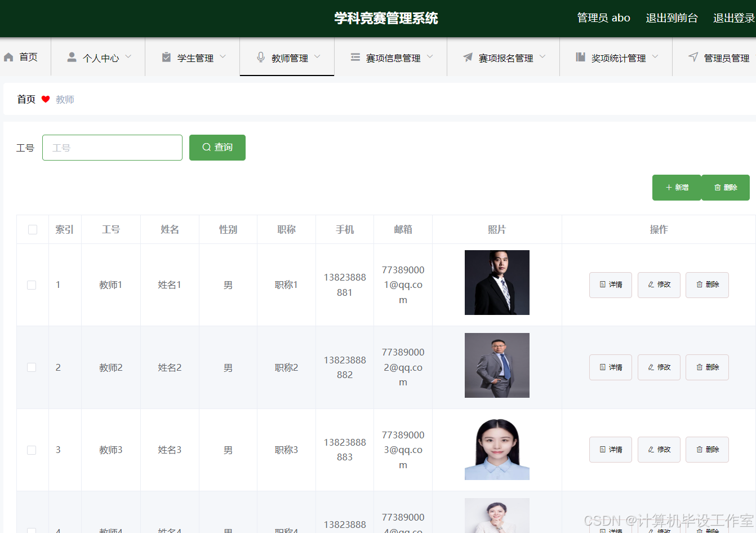The width and height of the screenshot is (756, 533).
Task: Click the 照片 column header
Action: [497, 229]
